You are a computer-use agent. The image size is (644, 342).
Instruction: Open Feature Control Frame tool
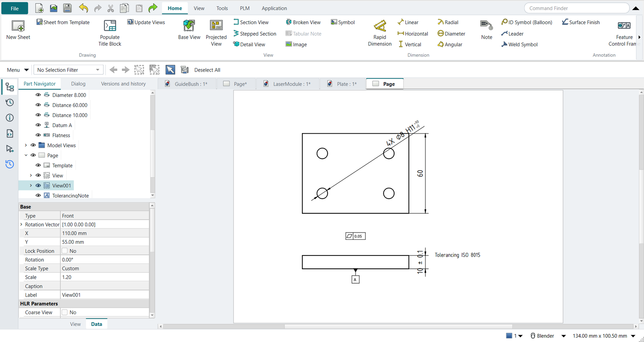(x=624, y=33)
